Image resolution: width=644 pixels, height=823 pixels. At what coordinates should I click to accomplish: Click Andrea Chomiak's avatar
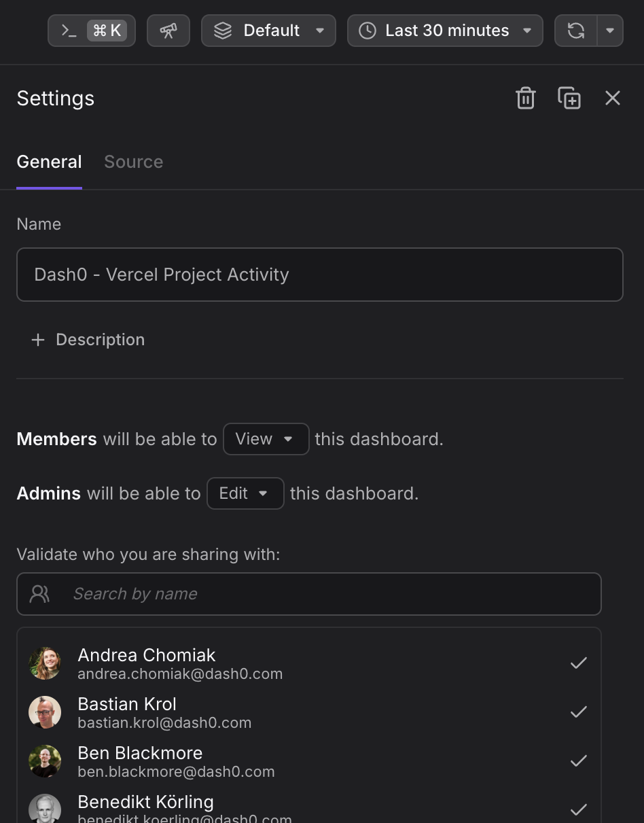coord(45,663)
